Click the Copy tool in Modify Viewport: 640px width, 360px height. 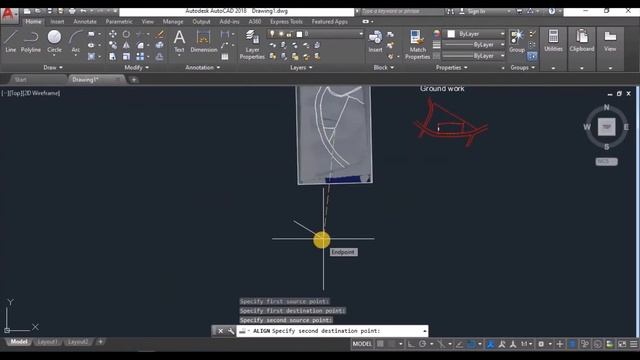tap(113, 45)
